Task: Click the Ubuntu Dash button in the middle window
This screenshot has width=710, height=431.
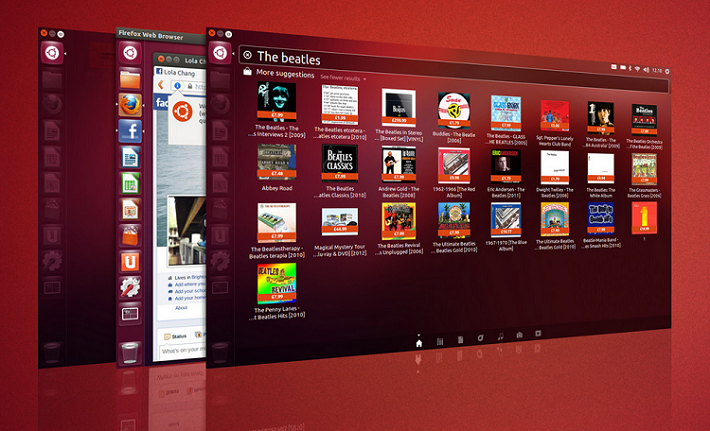Action: pyautogui.click(x=130, y=53)
